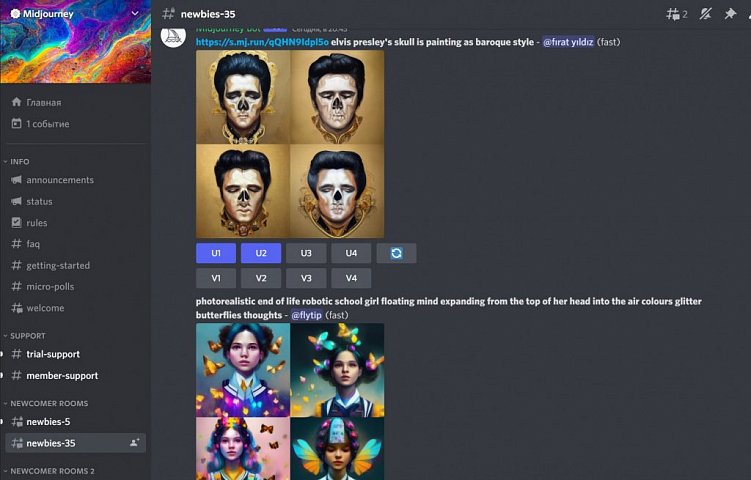Click invite people icon on newbies-35
The width and height of the screenshot is (751, 480).
pos(135,443)
